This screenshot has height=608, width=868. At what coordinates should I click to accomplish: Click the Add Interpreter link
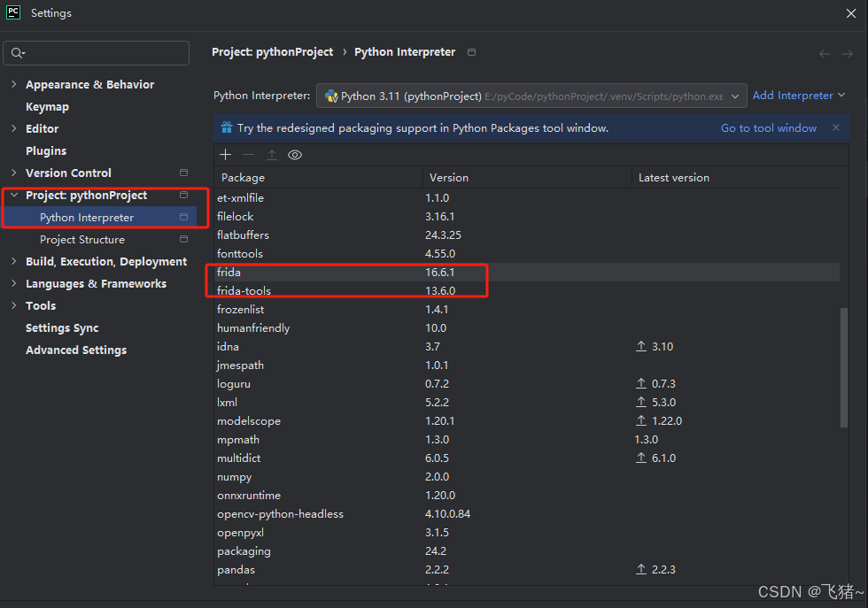click(793, 96)
